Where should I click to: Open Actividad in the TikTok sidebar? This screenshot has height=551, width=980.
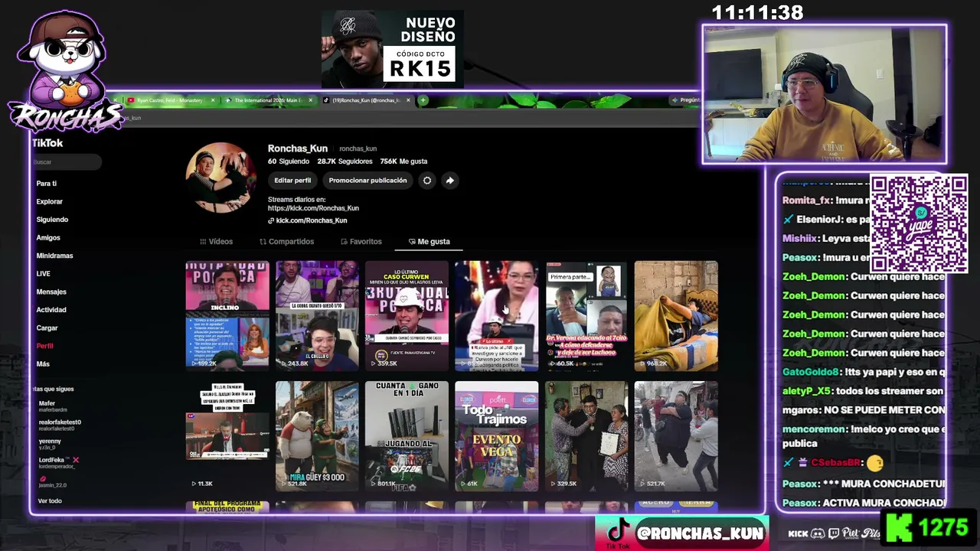tap(51, 310)
